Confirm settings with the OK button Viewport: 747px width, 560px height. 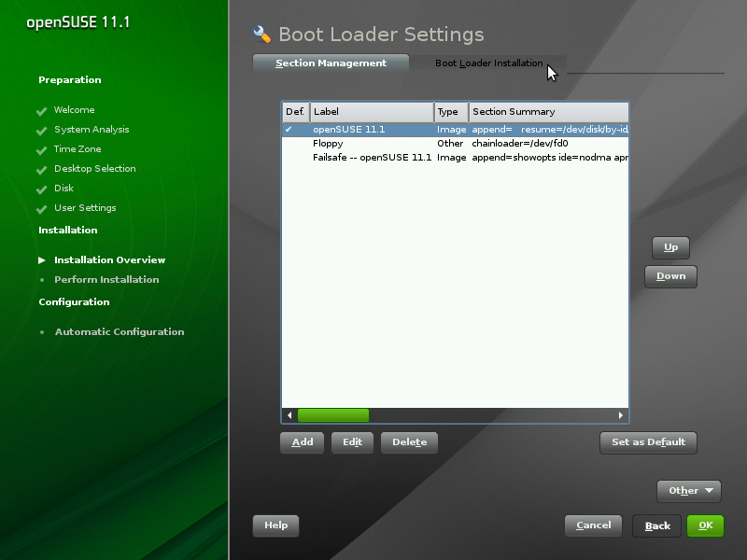706,525
